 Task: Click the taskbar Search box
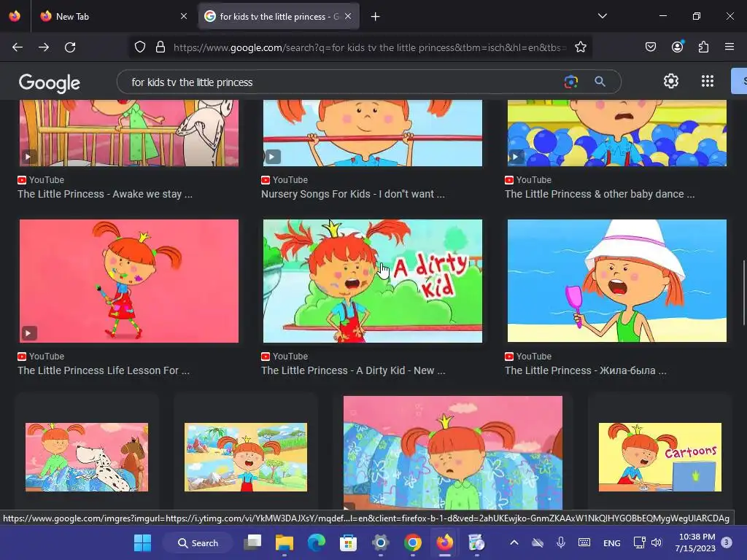click(x=198, y=542)
